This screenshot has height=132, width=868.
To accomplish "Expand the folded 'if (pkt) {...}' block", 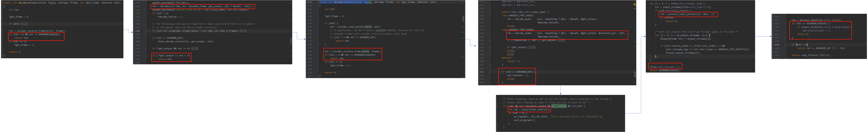I will [24, 24].
